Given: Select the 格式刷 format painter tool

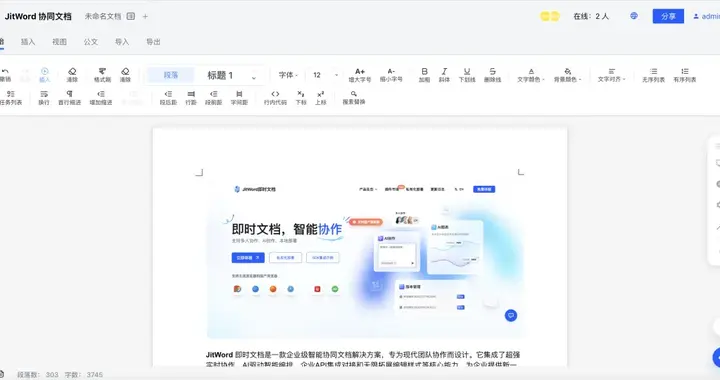Looking at the screenshot, I should [x=102, y=75].
